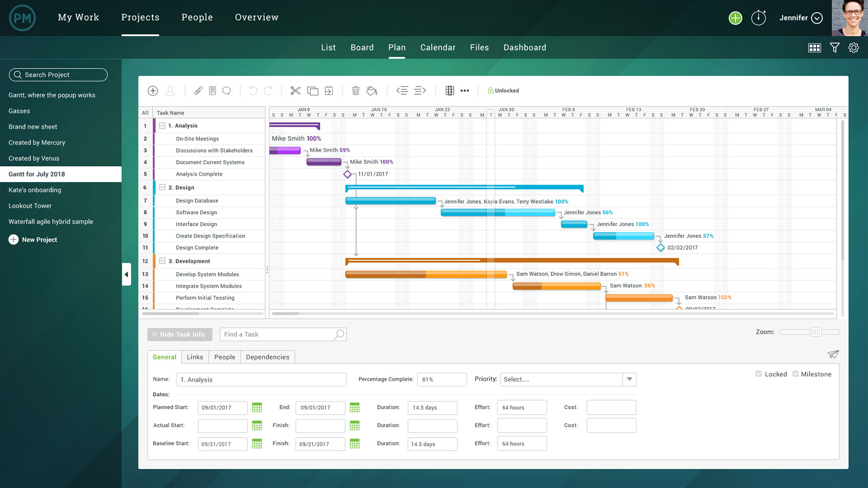Click the Tag/label icon in toolbar

coord(373,90)
